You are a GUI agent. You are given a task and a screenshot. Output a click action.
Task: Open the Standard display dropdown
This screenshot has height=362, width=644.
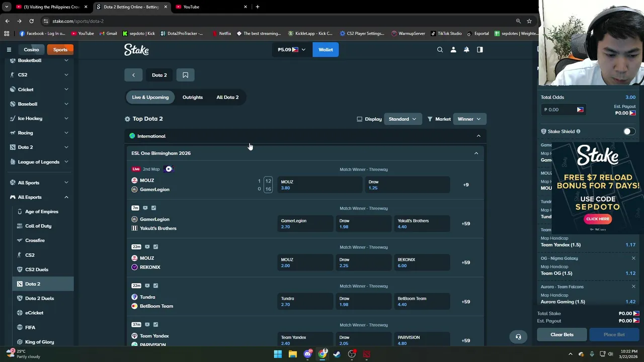[403, 119]
